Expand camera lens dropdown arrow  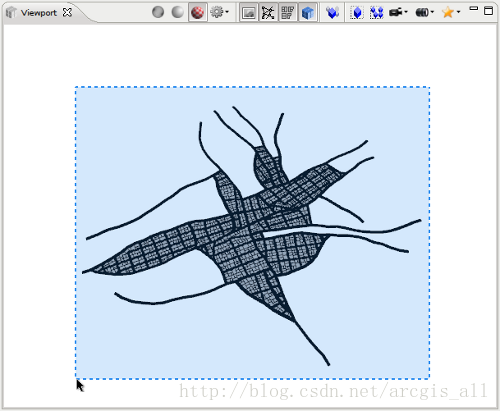pos(432,12)
